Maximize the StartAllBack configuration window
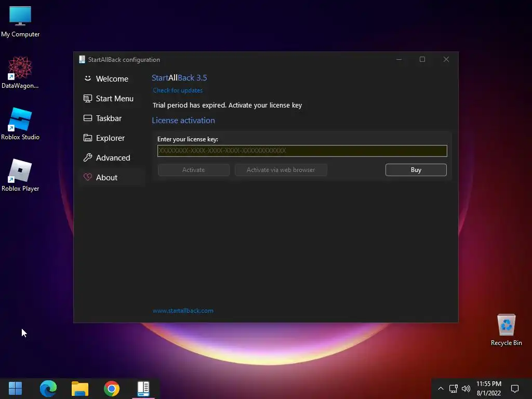 422,59
